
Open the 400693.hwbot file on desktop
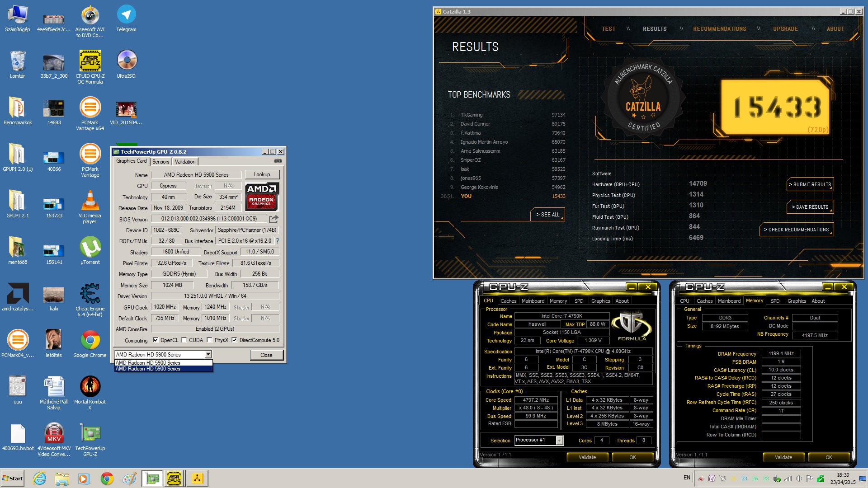coord(18,437)
